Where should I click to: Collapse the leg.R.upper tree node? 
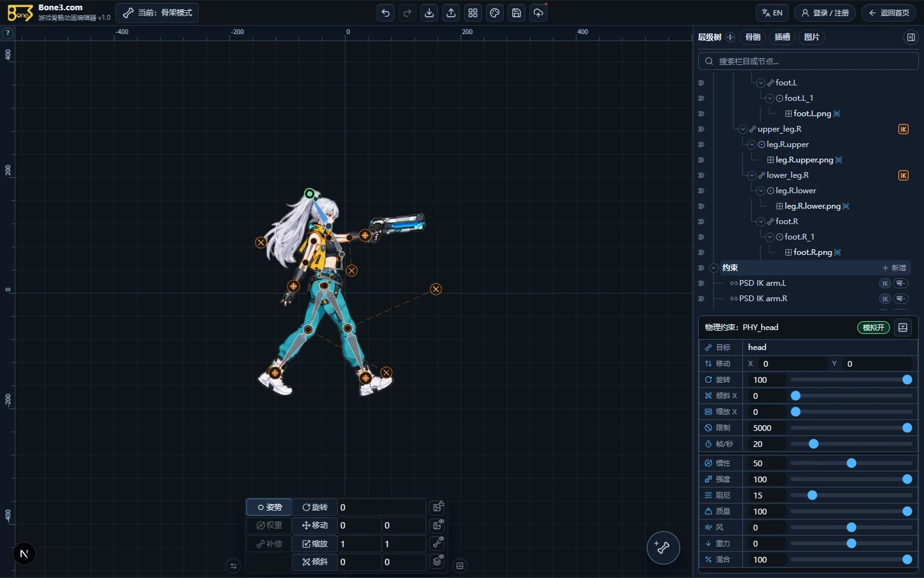tap(751, 144)
